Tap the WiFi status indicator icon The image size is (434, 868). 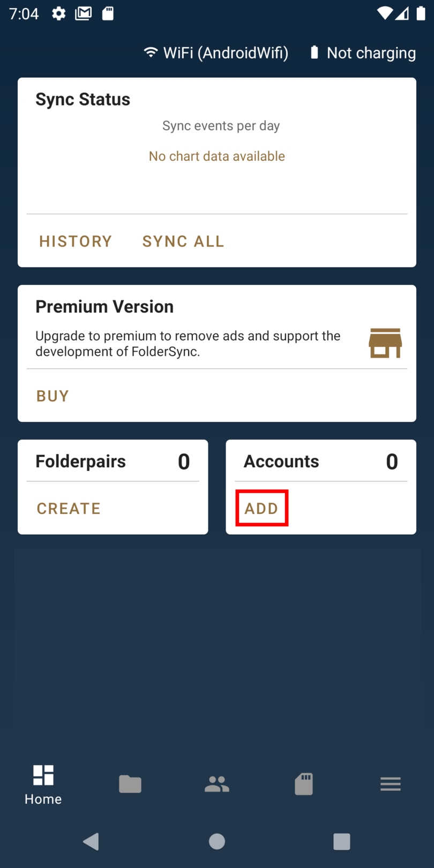coord(150,52)
